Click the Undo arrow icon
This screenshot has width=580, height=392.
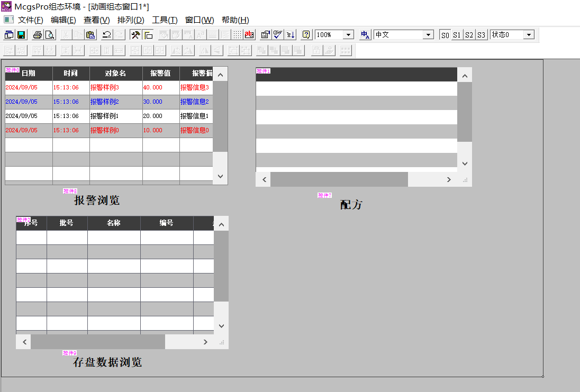point(107,35)
